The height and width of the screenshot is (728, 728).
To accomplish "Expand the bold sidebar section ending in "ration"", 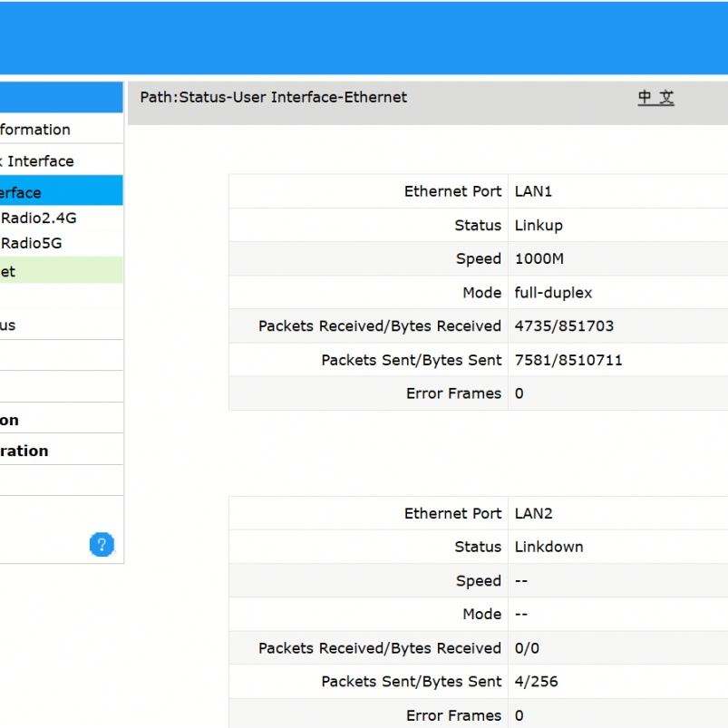I will point(25,451).
